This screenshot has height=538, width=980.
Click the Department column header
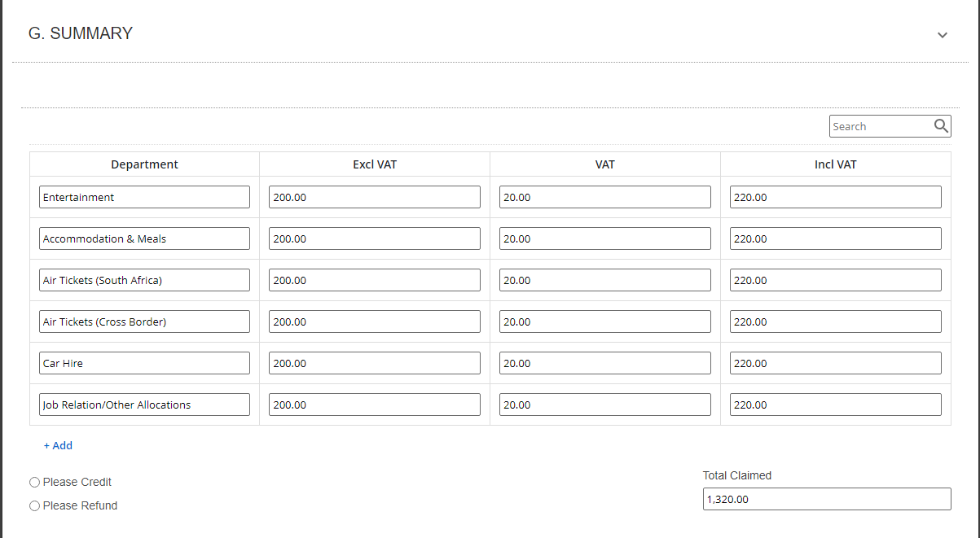pyautogui.click(x=144, y=164)
